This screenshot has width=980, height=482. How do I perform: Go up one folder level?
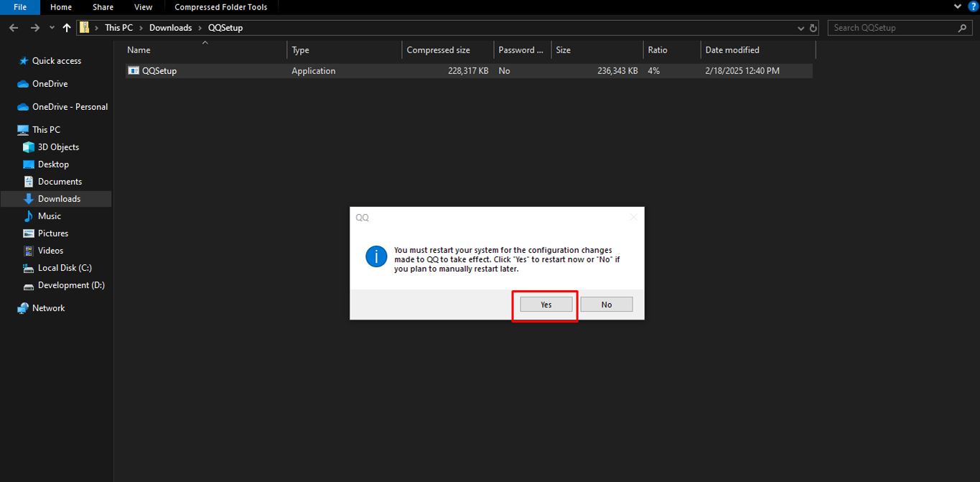(x=67, y=28)
